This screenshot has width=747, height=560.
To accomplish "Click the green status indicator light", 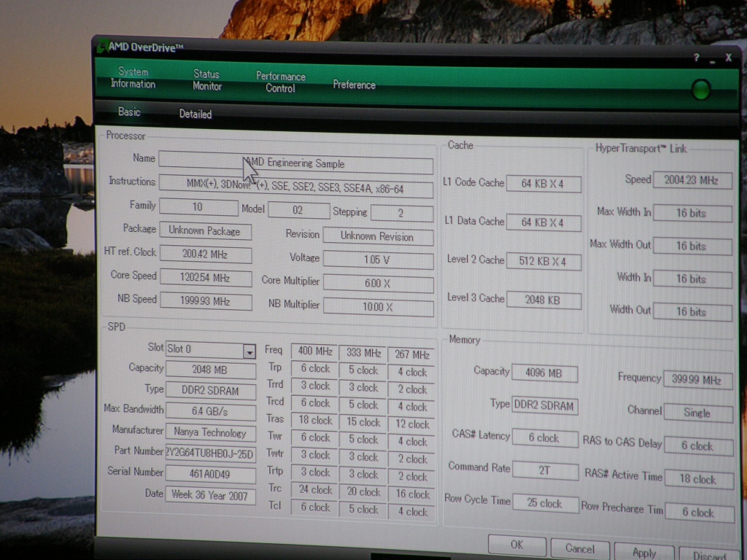I will coord(701,90).
